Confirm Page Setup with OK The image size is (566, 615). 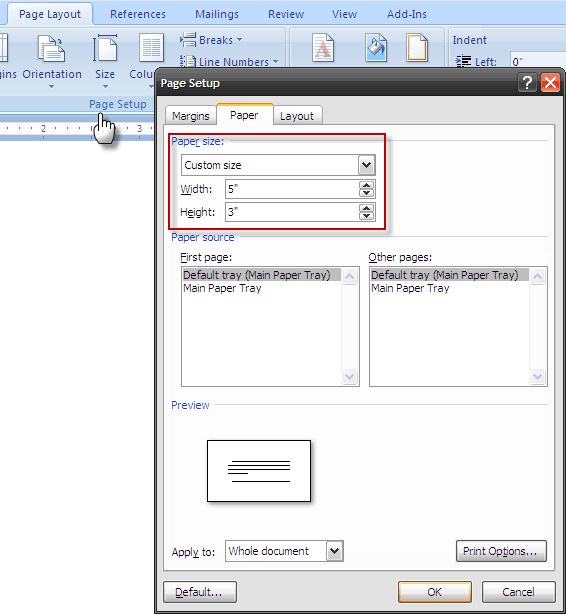(x=435, y=591)
